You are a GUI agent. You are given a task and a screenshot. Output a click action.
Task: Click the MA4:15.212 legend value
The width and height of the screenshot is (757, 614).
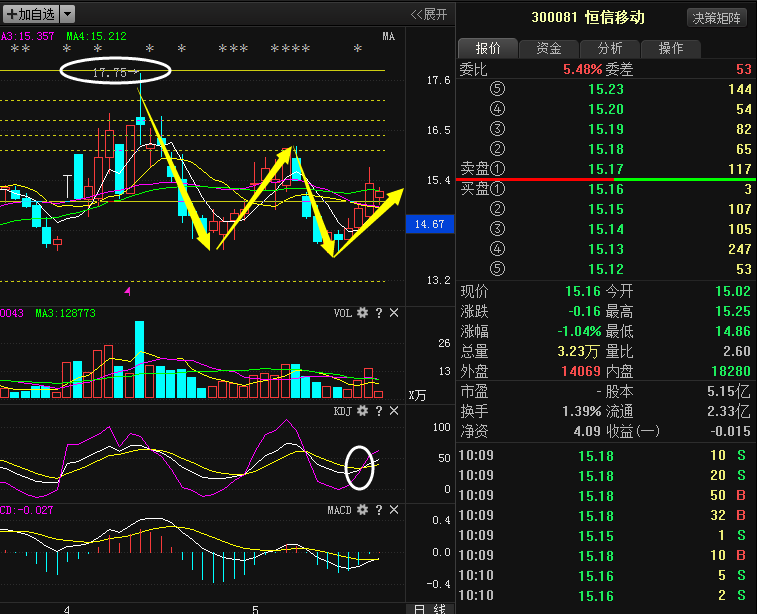click(97, 36)
